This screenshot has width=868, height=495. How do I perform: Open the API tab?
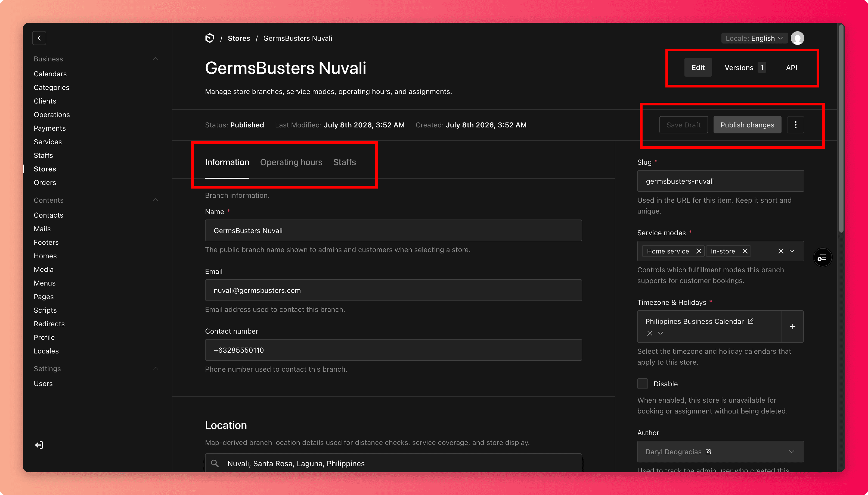tap(791, 67)
